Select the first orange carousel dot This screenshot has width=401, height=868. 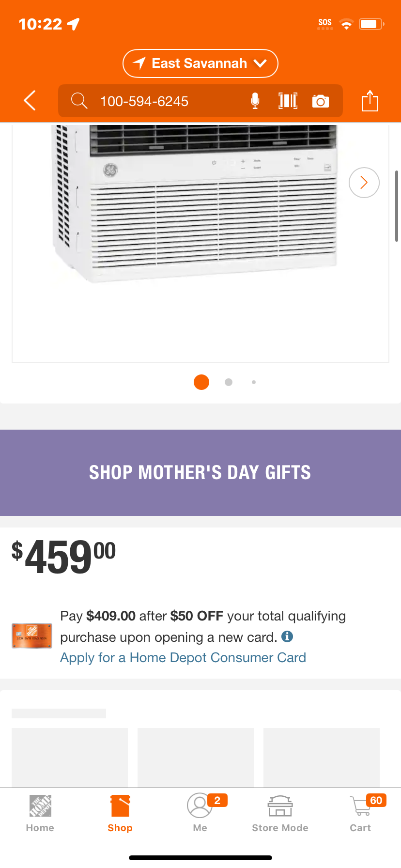click(x=201, y=382)
